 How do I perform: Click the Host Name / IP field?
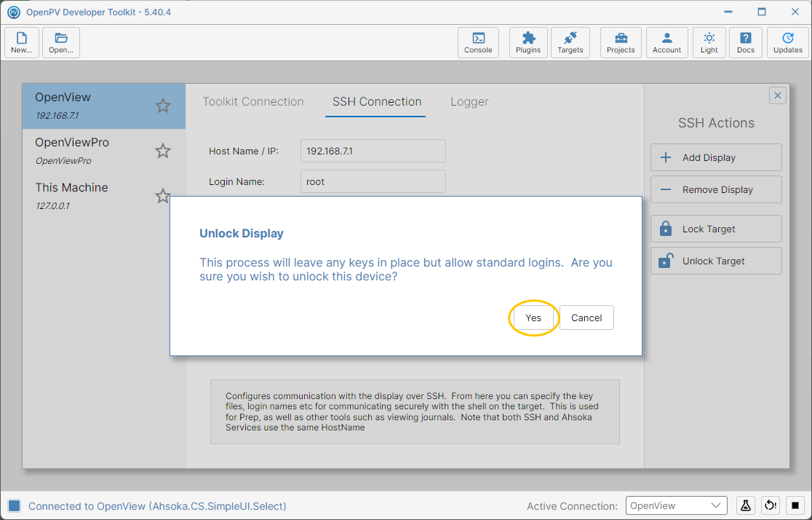pyautogui.click(x=373, y=151)
